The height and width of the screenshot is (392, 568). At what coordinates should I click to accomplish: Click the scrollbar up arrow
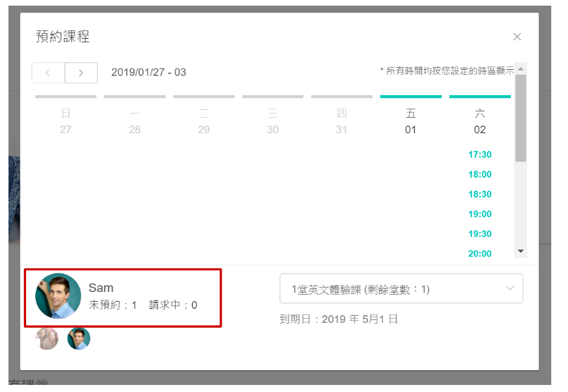[521, 68]
